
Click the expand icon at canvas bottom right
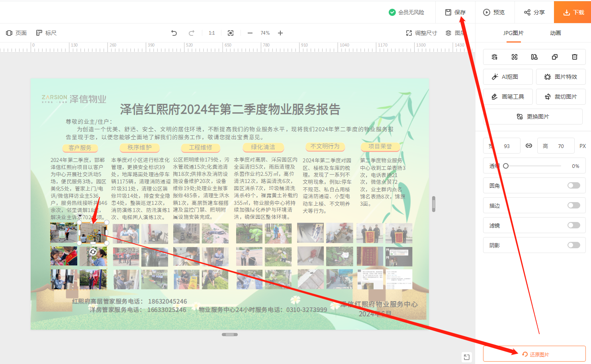(467, 357)
